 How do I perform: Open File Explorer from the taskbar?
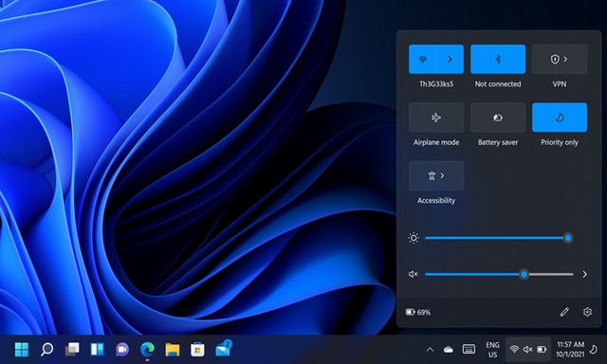tap(173, 349)
